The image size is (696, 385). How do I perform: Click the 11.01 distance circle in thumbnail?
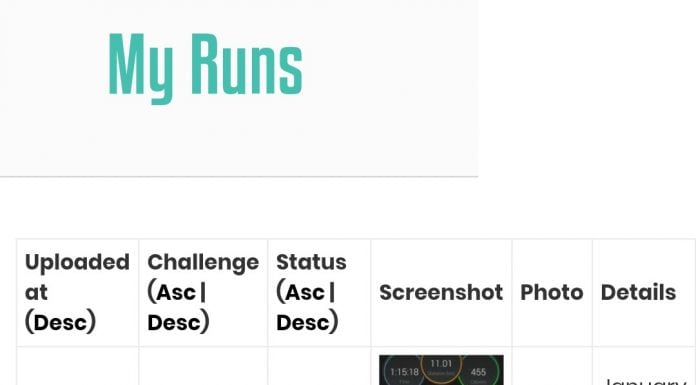click(x=441, y=368)
